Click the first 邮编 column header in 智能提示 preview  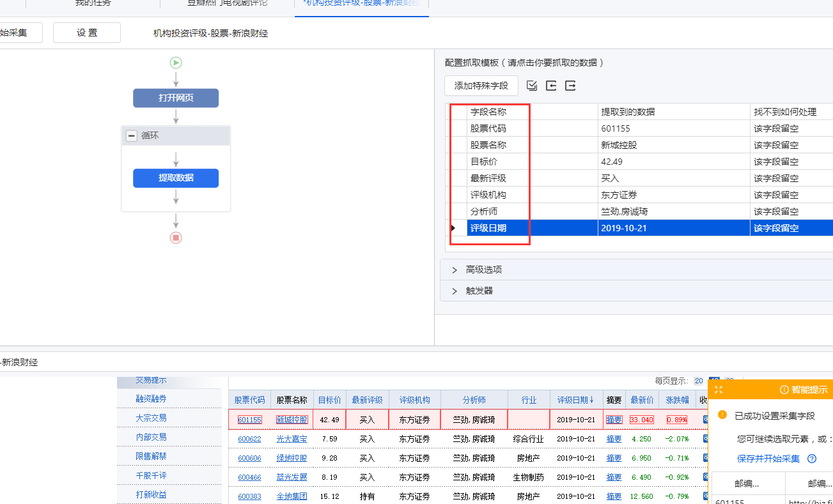tap(747, 484)
